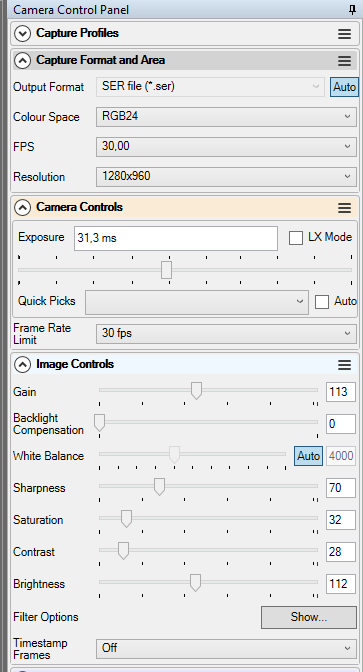Open the Camera Controls hamburger menu
The image size is (363, 672).
point(345,208)
